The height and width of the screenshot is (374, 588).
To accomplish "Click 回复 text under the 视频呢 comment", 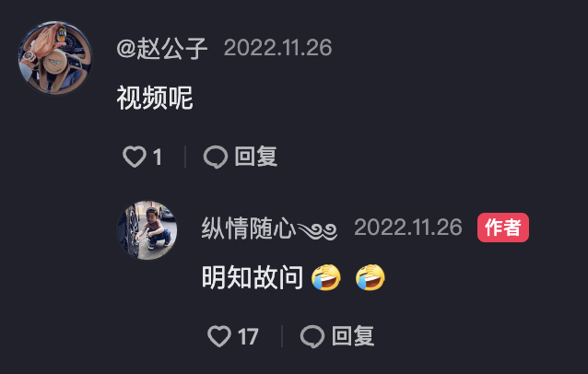I will (255, 157).
